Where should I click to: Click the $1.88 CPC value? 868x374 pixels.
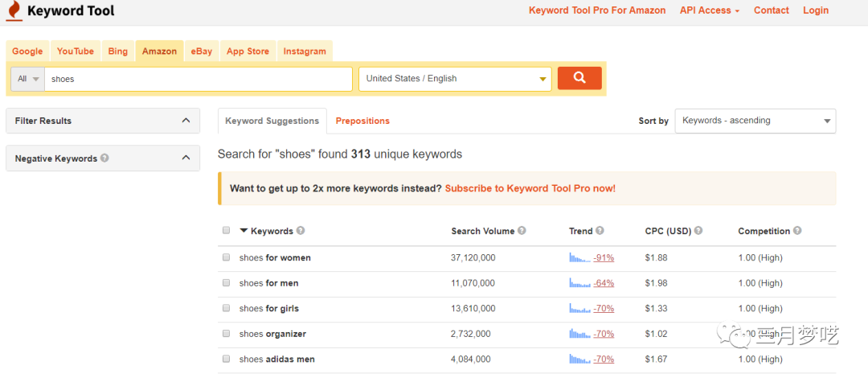point(656,257)
